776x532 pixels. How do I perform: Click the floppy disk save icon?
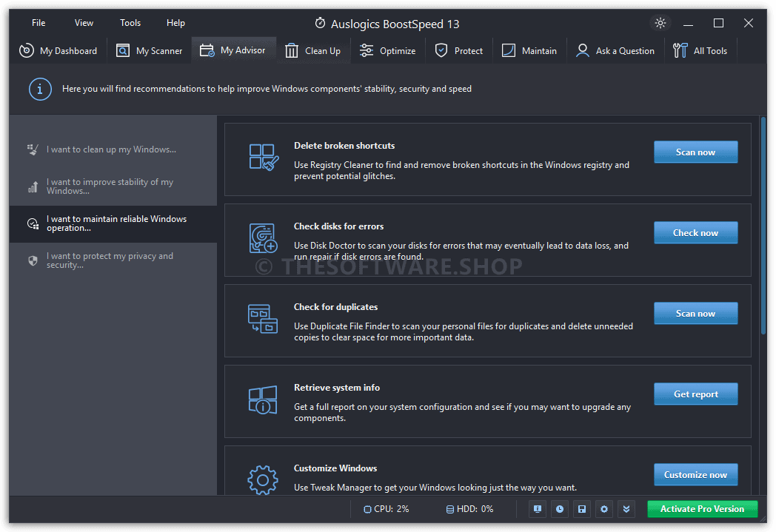tap(582, 509)
